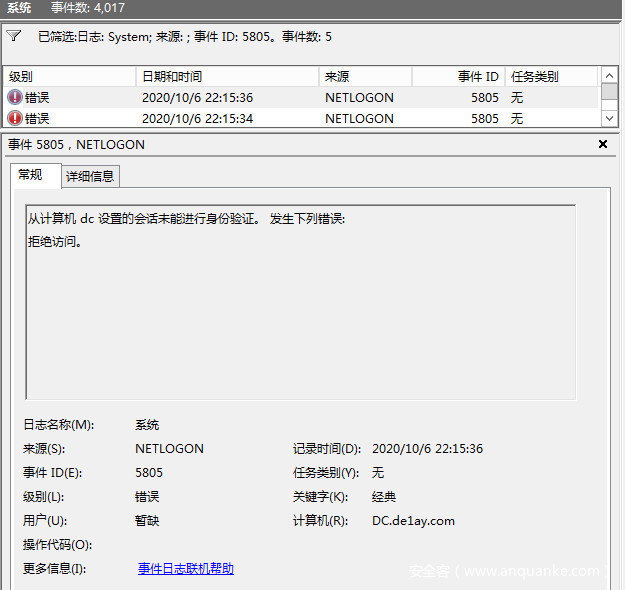
Task: Open the 详细信息 tab
Action: [91, 176]
